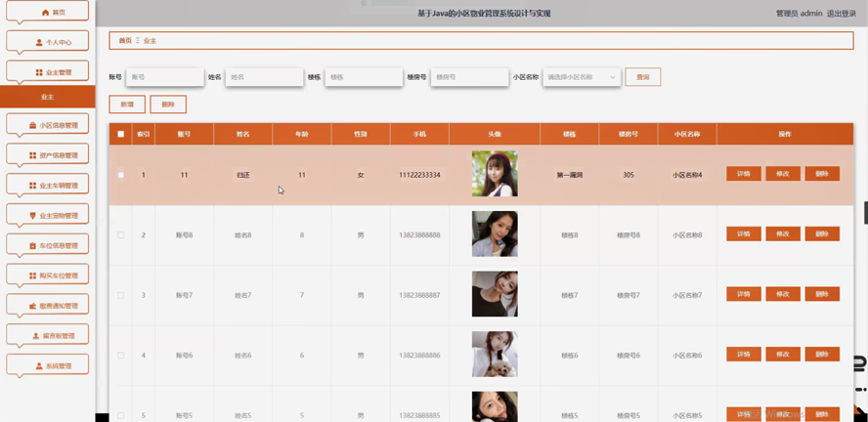The height and width of the screenshot is (422, 868).
Task: Check the checkbox for row 账号6
Action: tap(120, 355)
